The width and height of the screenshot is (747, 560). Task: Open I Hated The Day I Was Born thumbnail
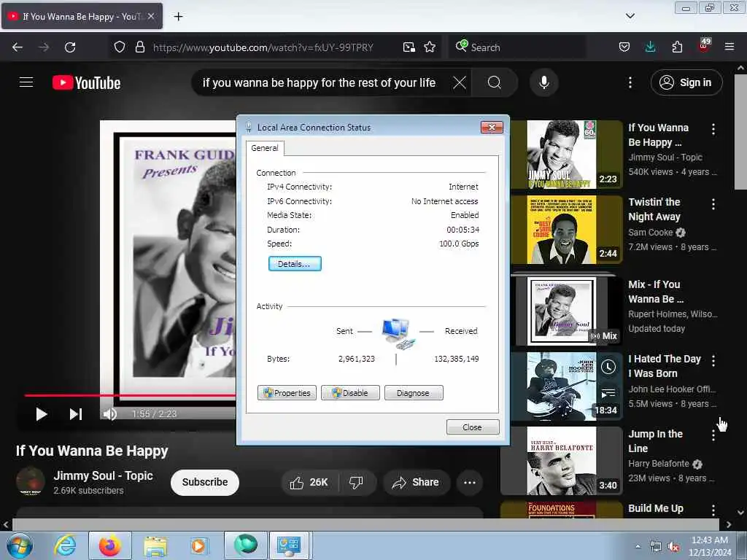pyautogui.click(x=562, y=386)
